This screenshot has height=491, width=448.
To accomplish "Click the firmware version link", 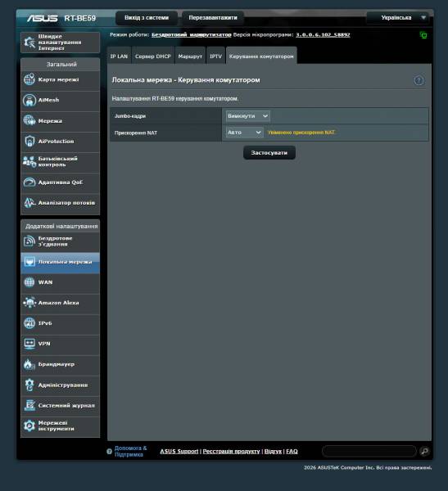I will pyautogui.click(x=323, y=34).
